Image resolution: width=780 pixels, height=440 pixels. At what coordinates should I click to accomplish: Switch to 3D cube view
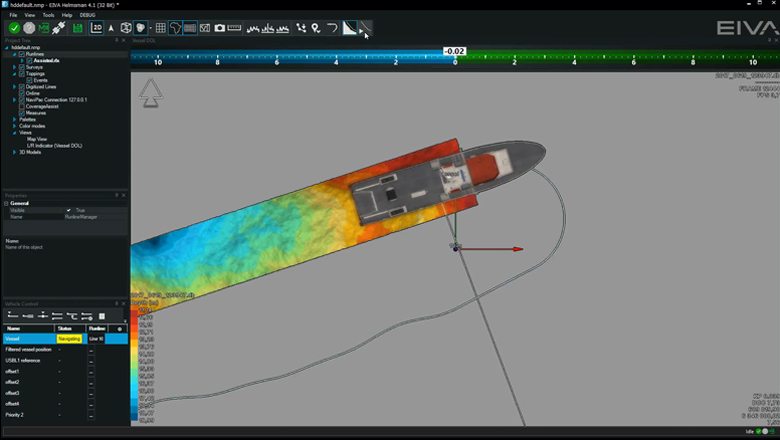tap(126, 28)
